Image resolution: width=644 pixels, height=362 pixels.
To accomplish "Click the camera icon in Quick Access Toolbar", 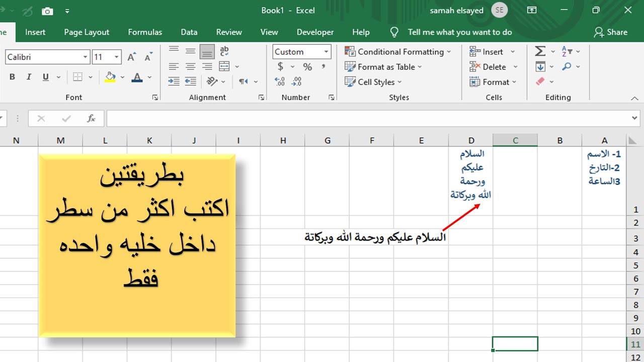I will click(47, 11).
